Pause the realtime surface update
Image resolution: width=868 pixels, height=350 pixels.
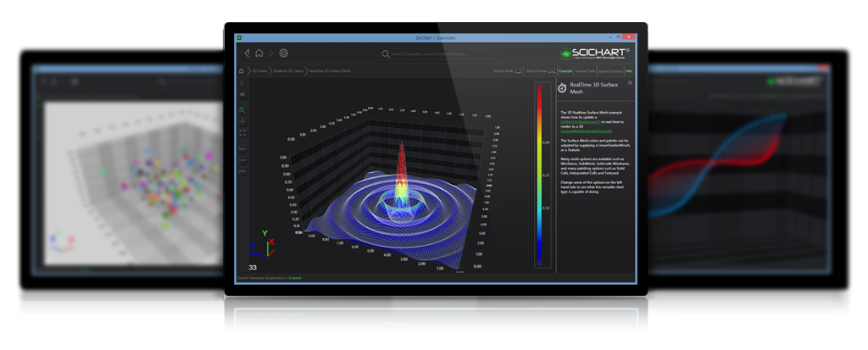(242, 95)
